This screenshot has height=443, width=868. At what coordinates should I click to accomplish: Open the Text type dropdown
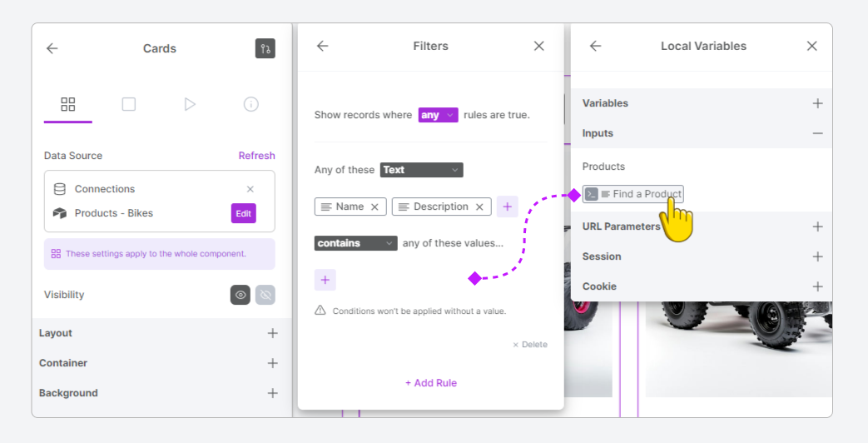[421, 170]
